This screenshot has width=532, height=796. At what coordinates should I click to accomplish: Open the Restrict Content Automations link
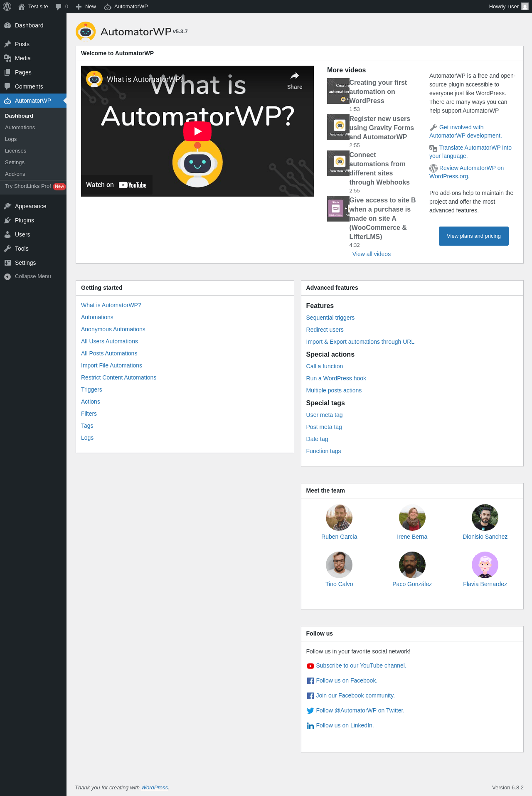click(x=119, y=377)
